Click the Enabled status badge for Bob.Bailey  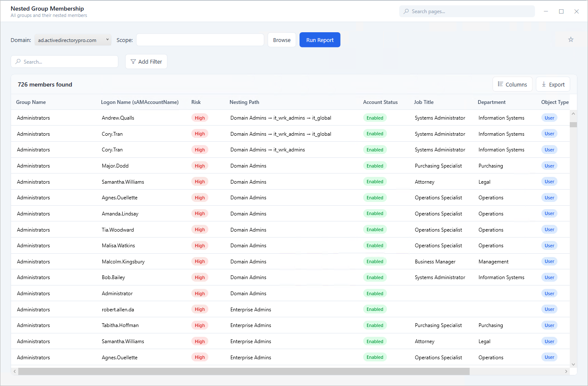[375, 277]
